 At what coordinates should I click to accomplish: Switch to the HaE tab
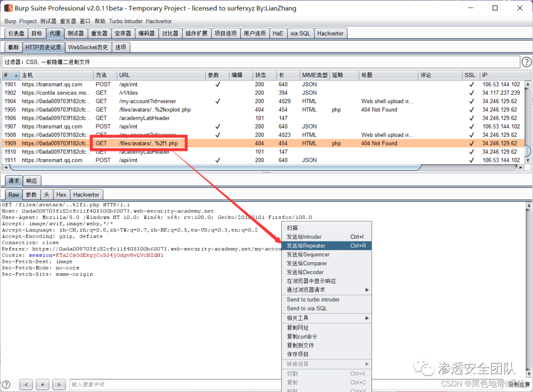pyautogui.click(x=278, y=34)
